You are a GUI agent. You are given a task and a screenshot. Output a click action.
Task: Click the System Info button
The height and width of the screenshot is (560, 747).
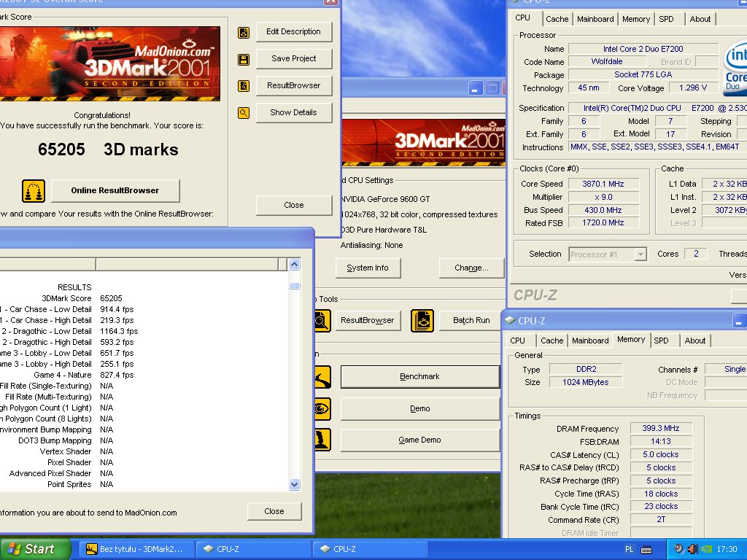[x=368, y=268]
